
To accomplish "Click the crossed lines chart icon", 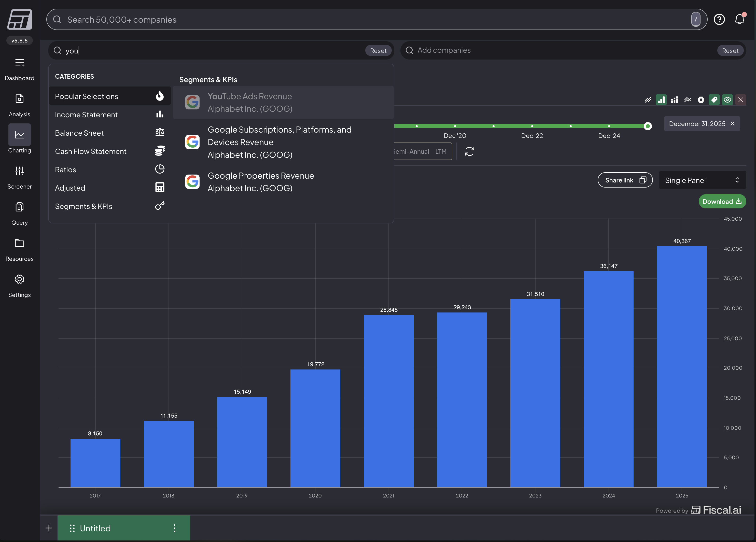I will coord(688,99).
